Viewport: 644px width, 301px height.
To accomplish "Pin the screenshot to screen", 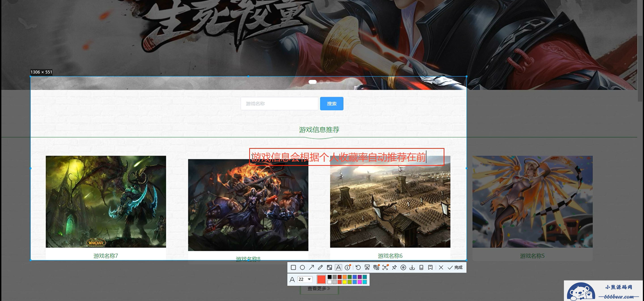I will point(394,267).
